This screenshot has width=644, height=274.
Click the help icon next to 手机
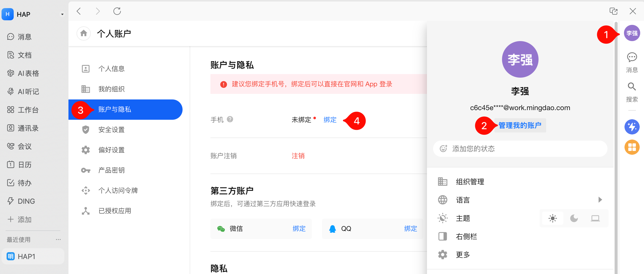[x=230, y=119]
